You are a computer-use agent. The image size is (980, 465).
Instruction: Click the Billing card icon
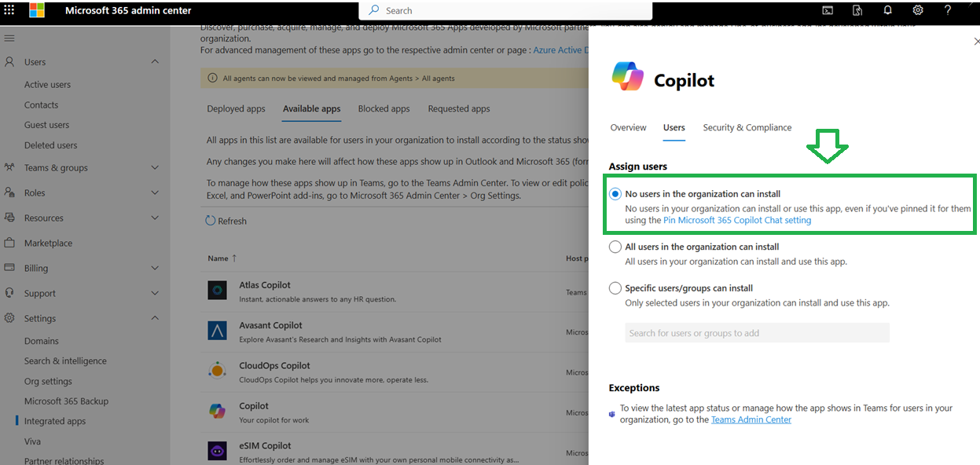9,268
